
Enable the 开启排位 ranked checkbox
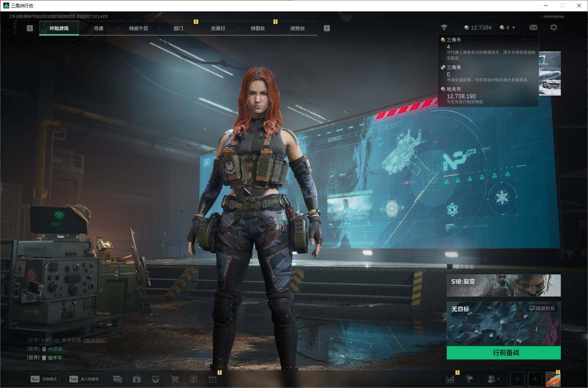[x=454, y=290]
